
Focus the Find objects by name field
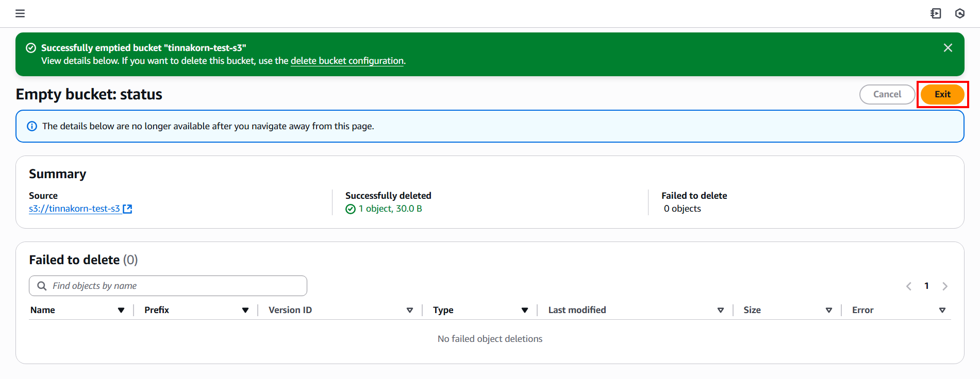tap(175, 286)
